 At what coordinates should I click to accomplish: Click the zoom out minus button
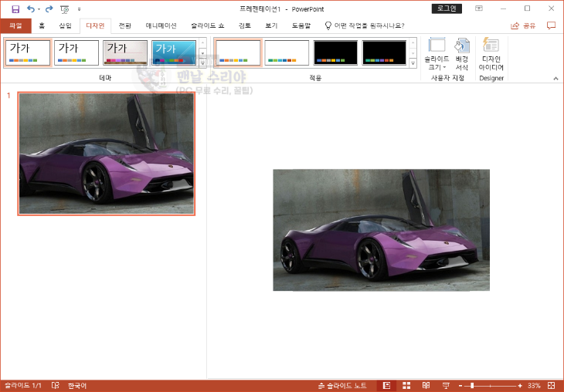pyautogui.click(x=460, y=386)
